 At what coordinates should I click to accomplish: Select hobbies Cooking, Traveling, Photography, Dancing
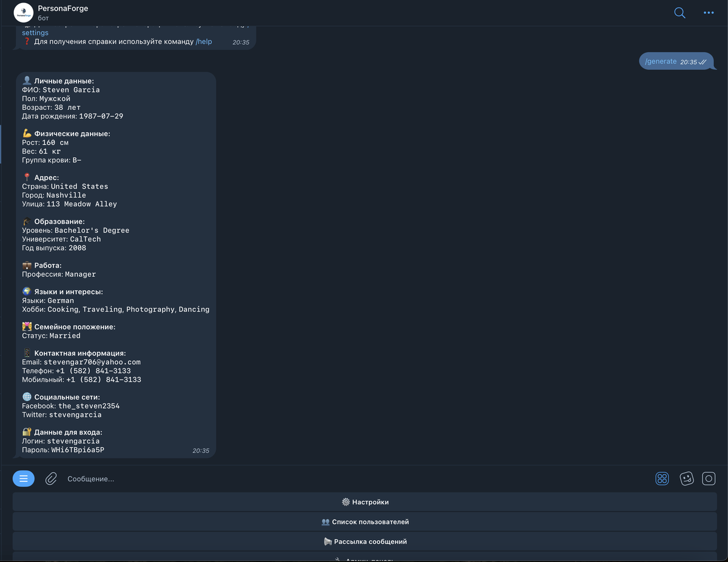(x=129, y=310)
